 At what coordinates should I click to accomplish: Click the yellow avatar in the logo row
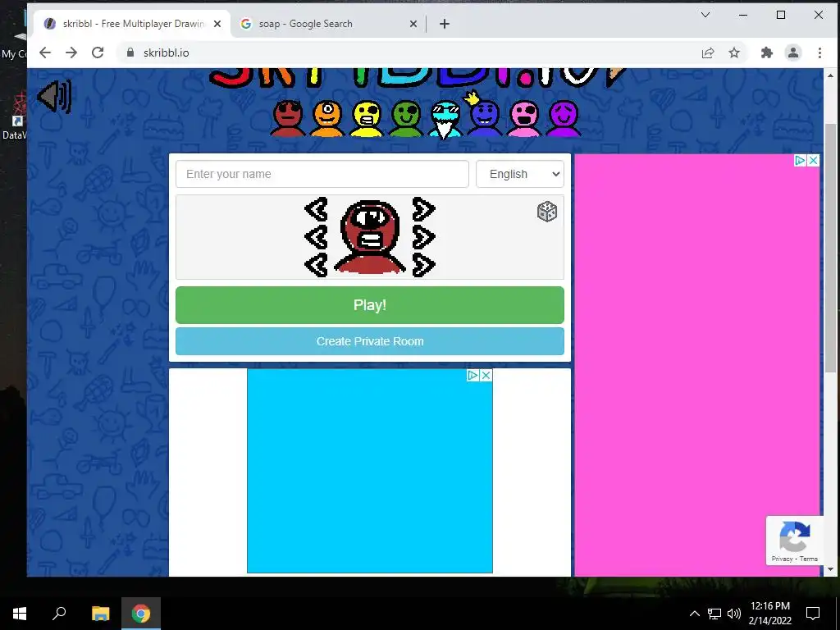[x=367, y=118]
